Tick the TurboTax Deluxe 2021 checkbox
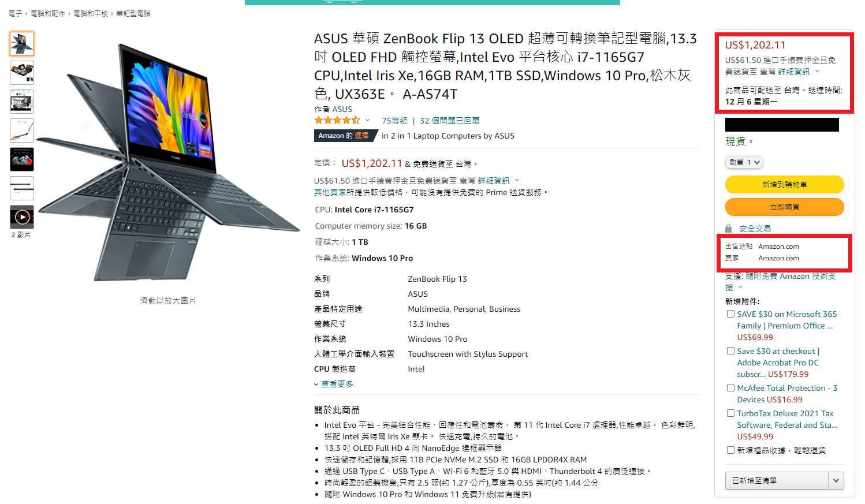The height and width of the screenshot is (504, 865). pos(730,413)
